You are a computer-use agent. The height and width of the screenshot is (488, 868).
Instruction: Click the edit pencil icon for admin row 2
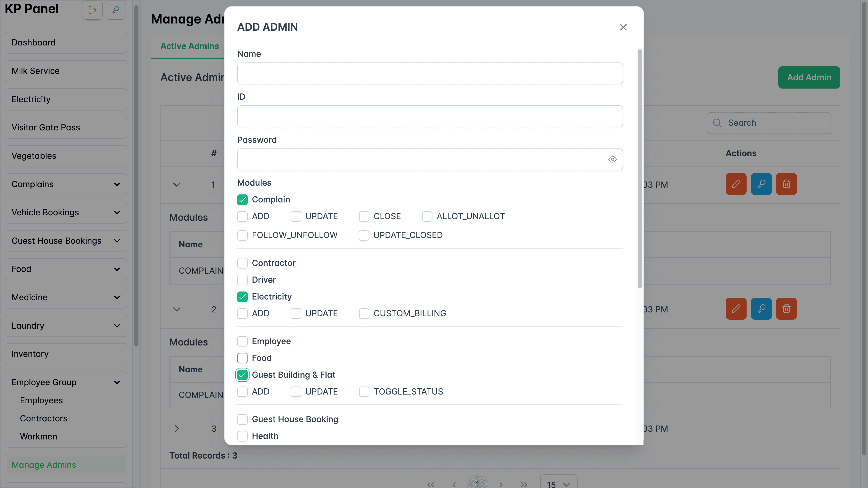[x=736, y=309]
